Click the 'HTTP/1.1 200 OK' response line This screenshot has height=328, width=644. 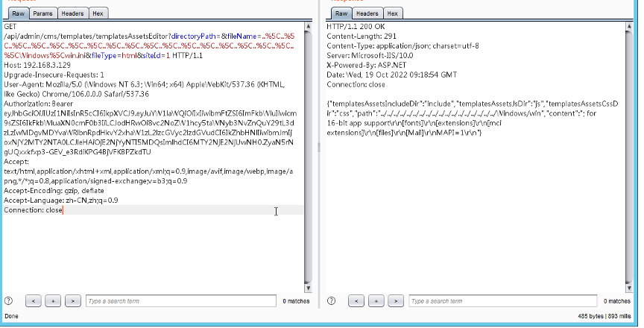[356, 26]
